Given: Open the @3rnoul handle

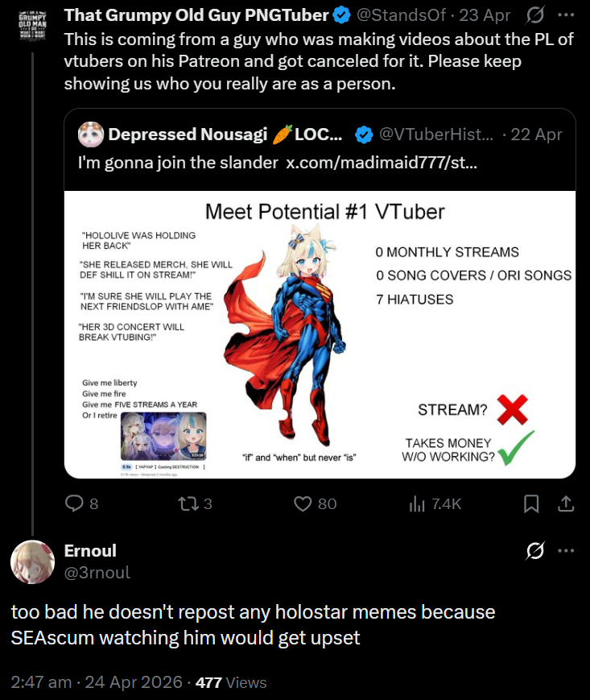Looking at the screenshot, I should click(97, 572).
